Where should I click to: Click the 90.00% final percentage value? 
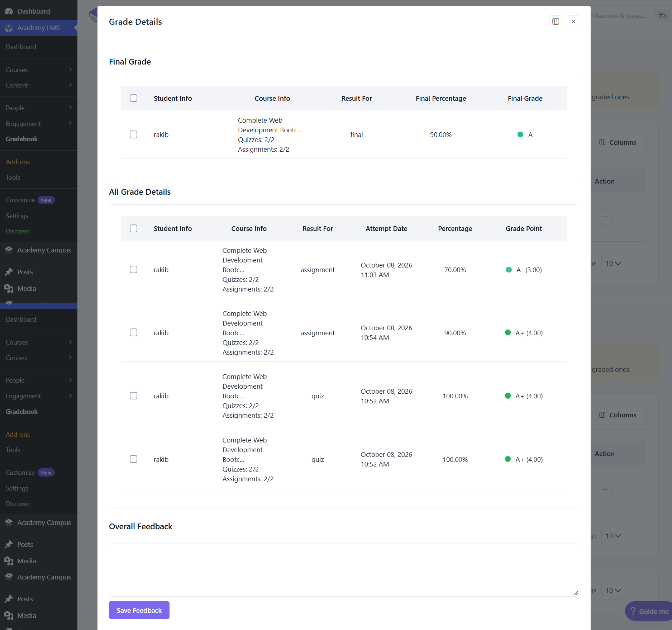point(441,134)
